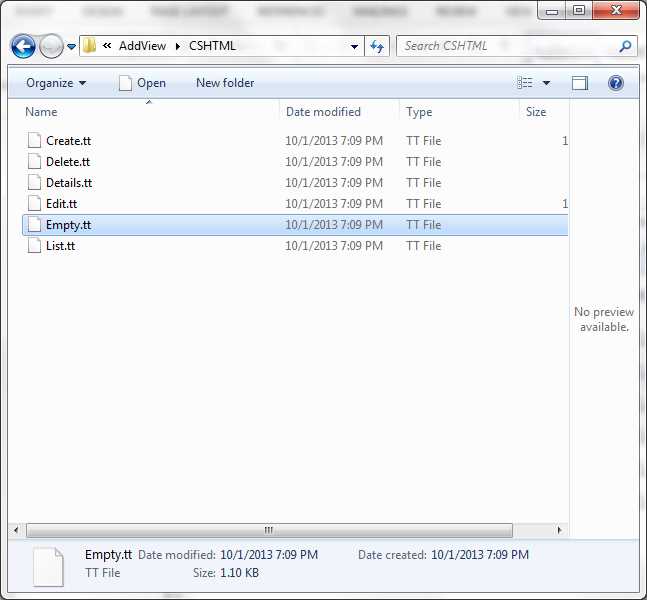Viewport: 647px width, 600px height.
Task: Click the date modified of Details.tt
Action: [x=334, y=183]
